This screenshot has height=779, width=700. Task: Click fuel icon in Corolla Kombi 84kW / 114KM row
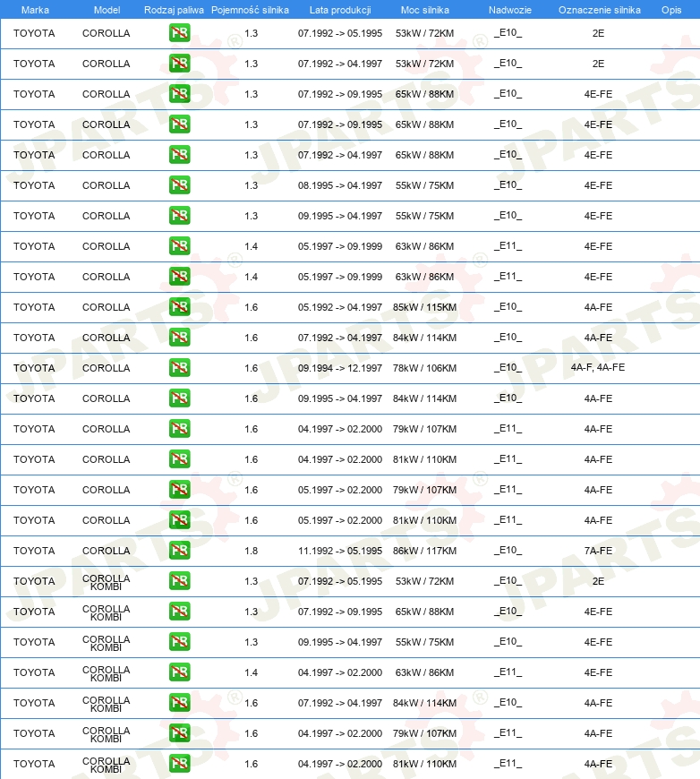pyautogui.click(x=179, y=703)
